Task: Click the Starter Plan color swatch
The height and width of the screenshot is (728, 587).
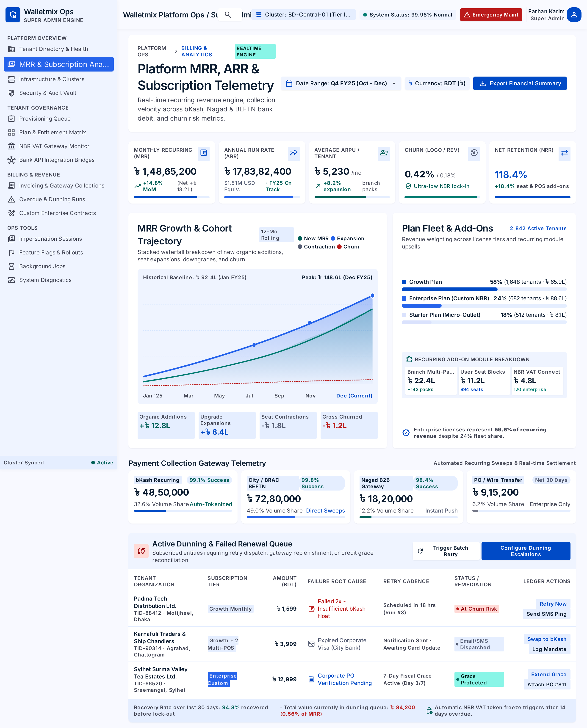Action: (x=404, y=315)
